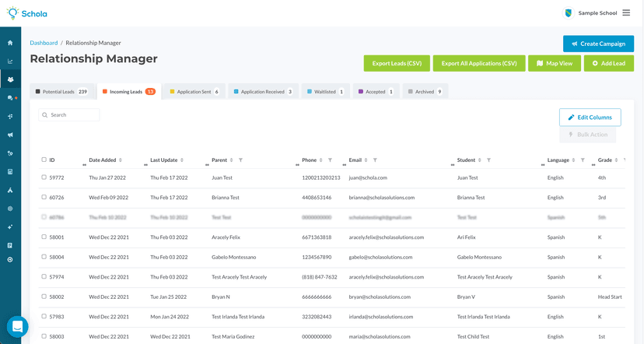Screen dimensions: 644x344
Task: Tick the checkbox for lead 58004
Action: click(x=44, y=257)
